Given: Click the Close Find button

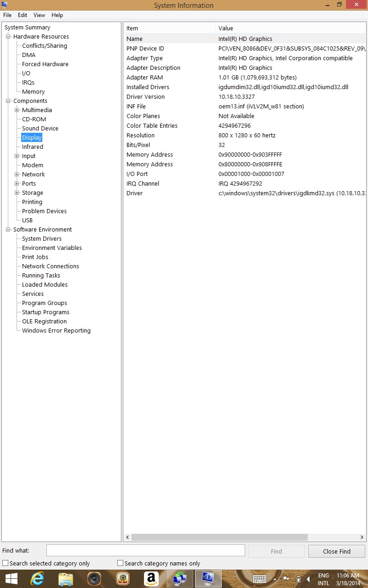Looking at the screenshot, I should point(336,551).
